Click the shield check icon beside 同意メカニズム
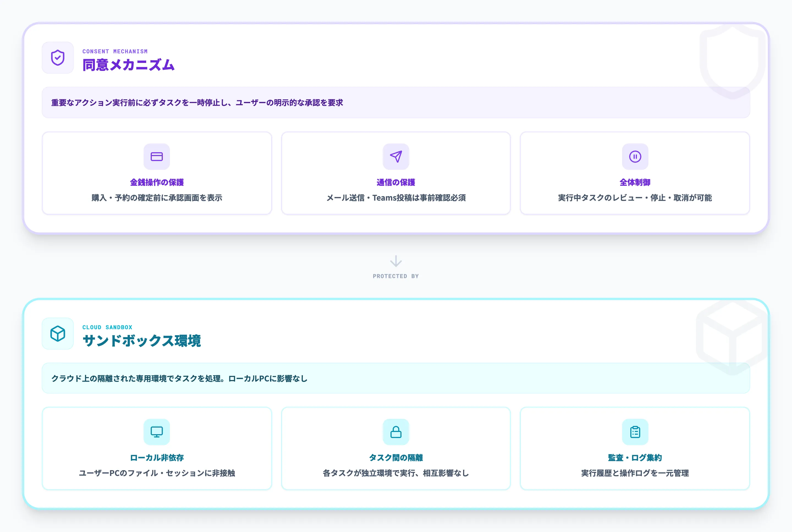This screenshot has height=532, width=792. (57, 58)
